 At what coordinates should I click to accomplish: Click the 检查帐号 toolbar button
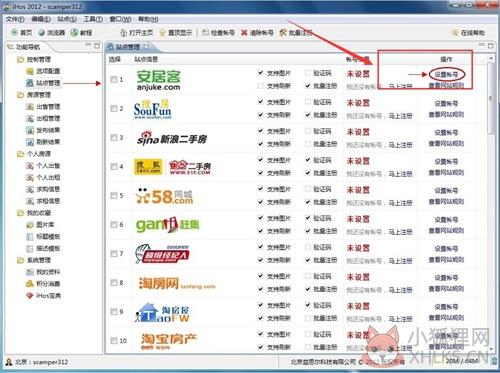point(218,33)
